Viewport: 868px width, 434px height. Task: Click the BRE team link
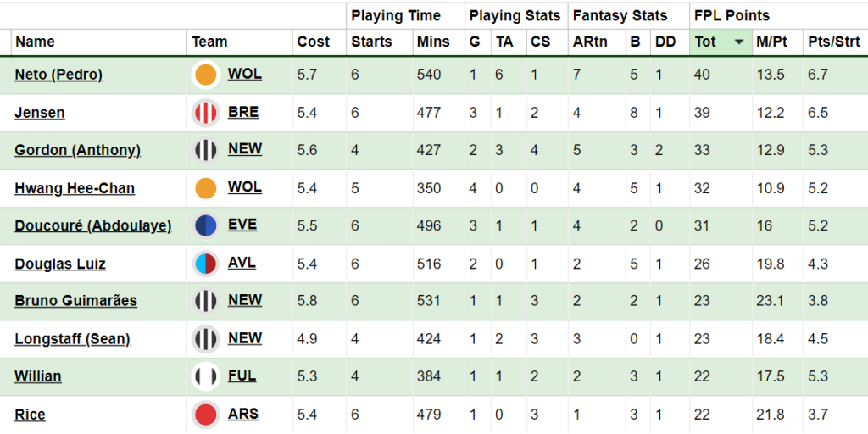(243, 113)
